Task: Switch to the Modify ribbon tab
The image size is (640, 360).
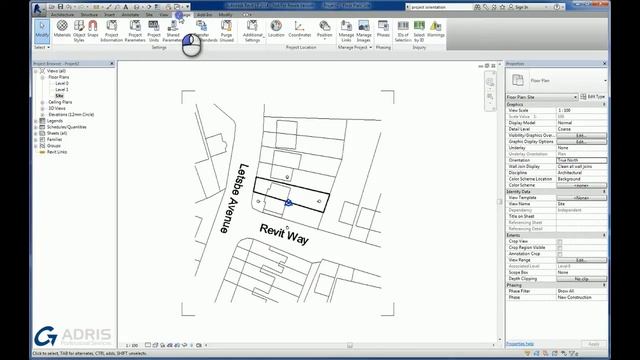Action: (225, 15)
